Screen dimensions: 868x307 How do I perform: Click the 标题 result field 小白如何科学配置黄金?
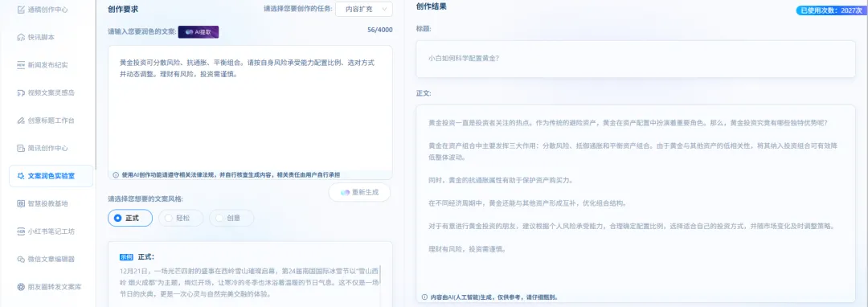coord(636,59)
